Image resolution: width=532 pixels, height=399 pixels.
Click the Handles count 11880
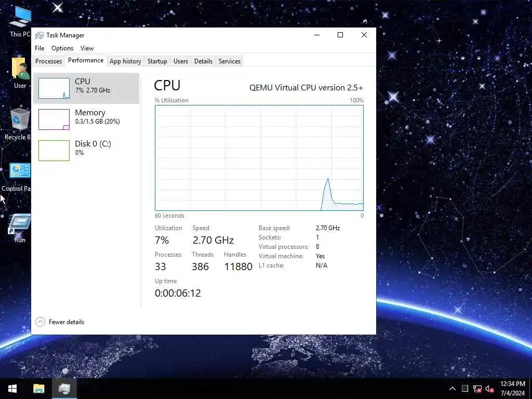coord(238,267)
